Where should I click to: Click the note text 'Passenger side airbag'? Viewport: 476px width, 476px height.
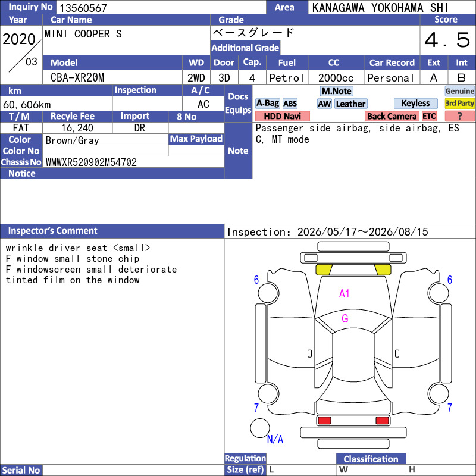[313, 128]
